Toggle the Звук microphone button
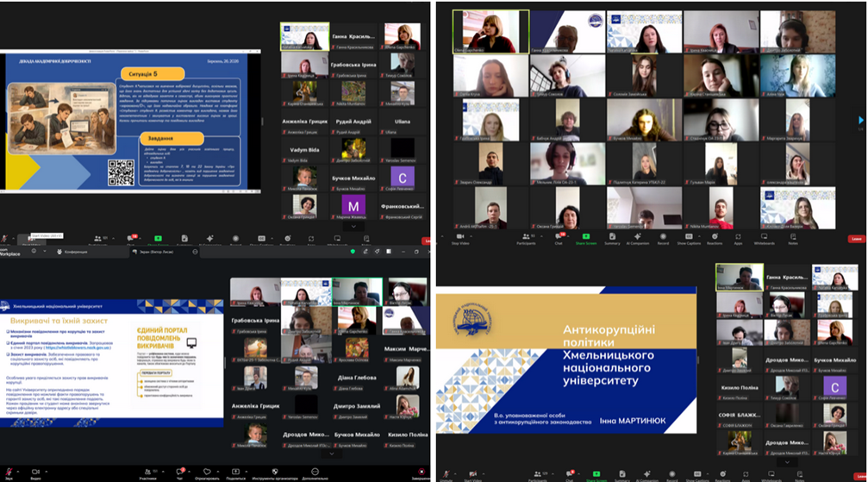The height and width of the screenshot is (482, 868). (9, 473)
